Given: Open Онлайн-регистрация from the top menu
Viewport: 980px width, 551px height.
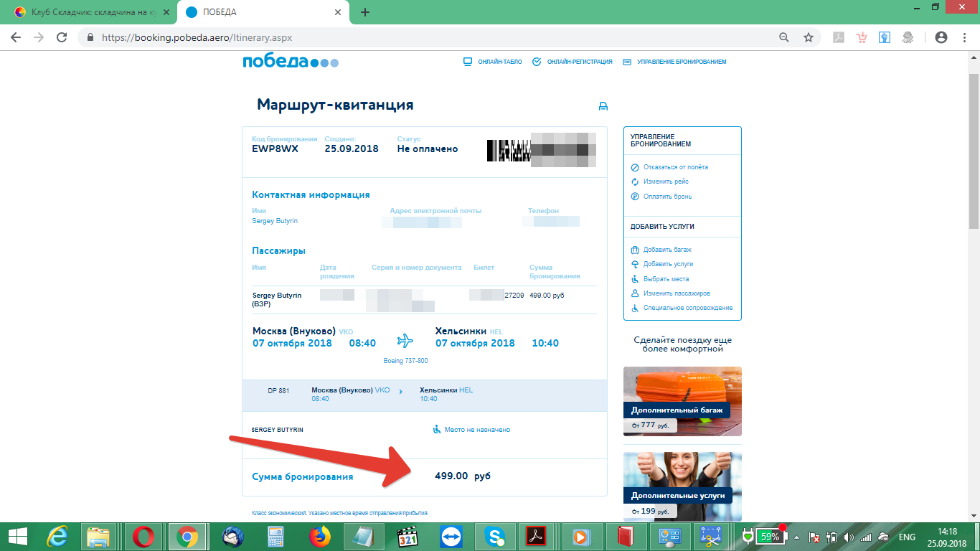Looking at the screenshot, I should [x=573, y=62].
